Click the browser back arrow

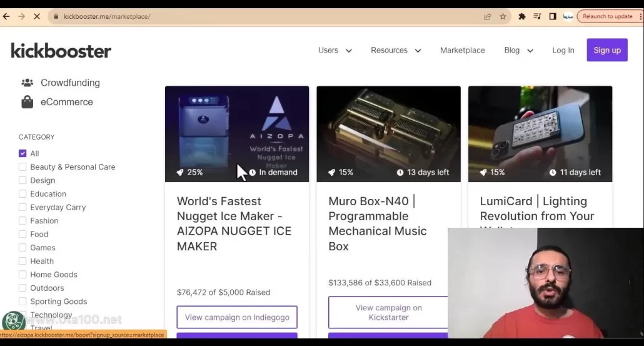click(7, 17)
